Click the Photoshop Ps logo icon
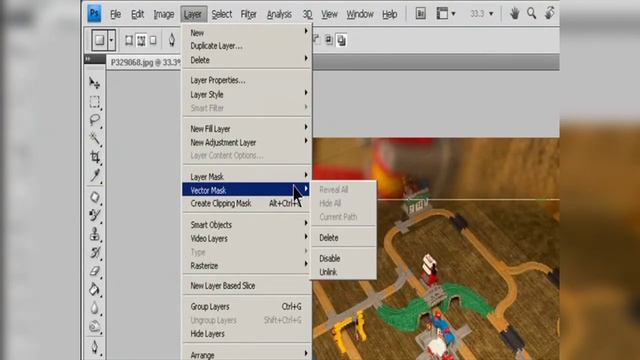The height and width of the screenshot is (360, 640). [94, 13]
